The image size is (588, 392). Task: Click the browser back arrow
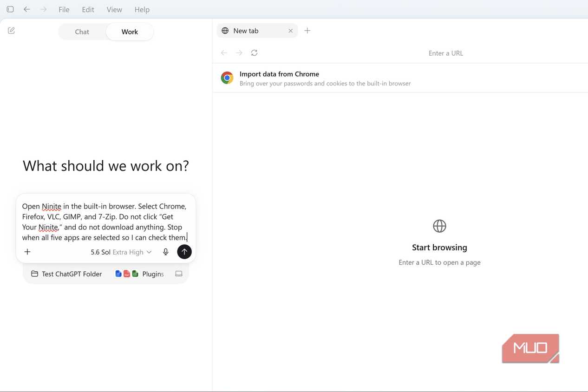(x=224, y=53)
